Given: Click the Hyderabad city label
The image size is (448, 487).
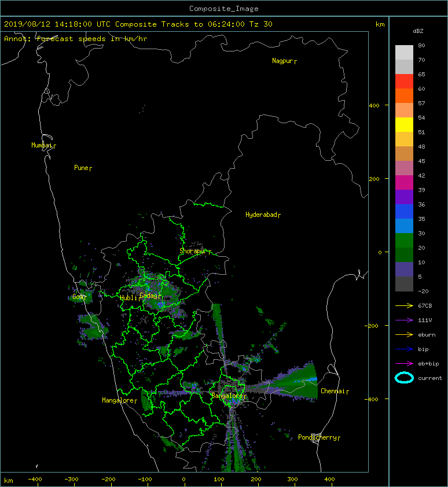Looking at the screenshot, I should (261, 215).
